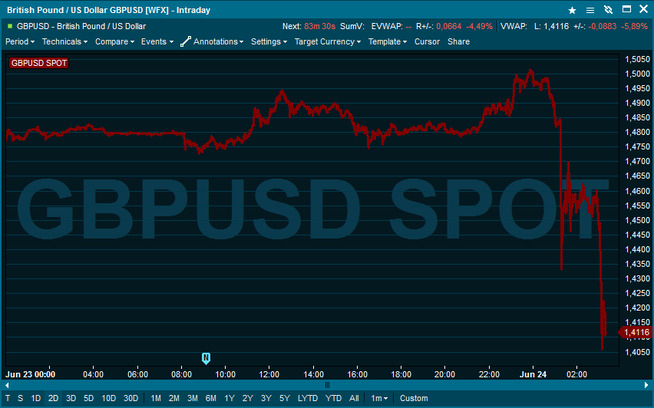The width and height of the screenshot is (654, 408).
Task: Click the news marker on time axis
Action: [x=206, y=357]
